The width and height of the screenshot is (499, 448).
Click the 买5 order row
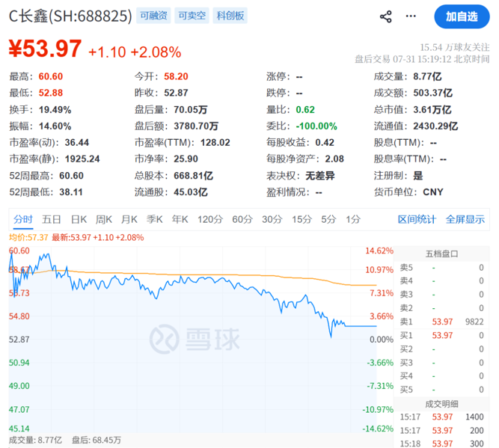coord(441,390)
